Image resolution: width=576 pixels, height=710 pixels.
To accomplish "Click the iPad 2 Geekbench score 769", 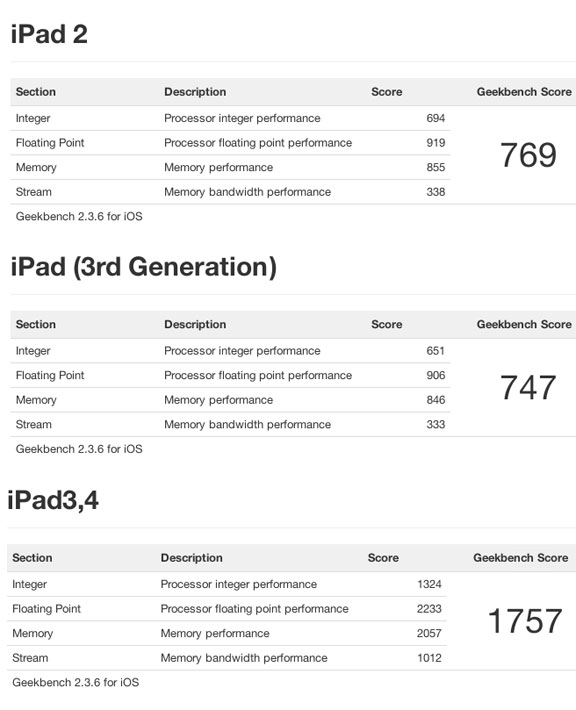I will (528, 155).
